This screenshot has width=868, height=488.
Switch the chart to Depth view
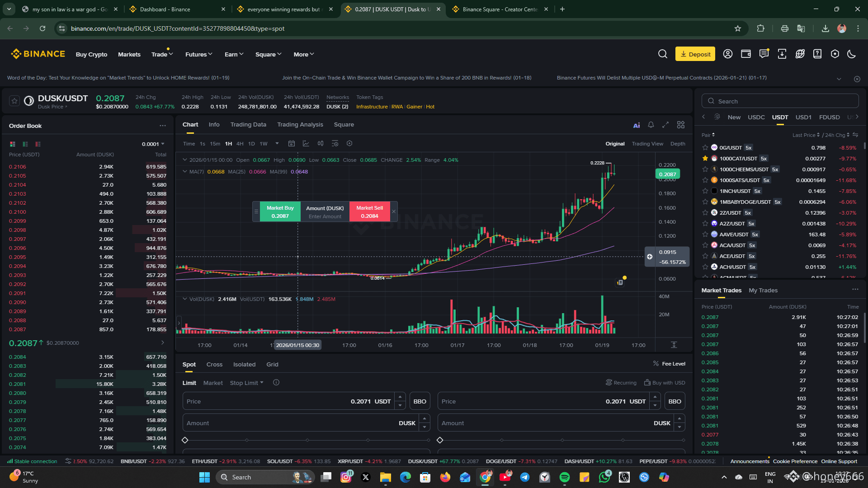click(678, 144)
